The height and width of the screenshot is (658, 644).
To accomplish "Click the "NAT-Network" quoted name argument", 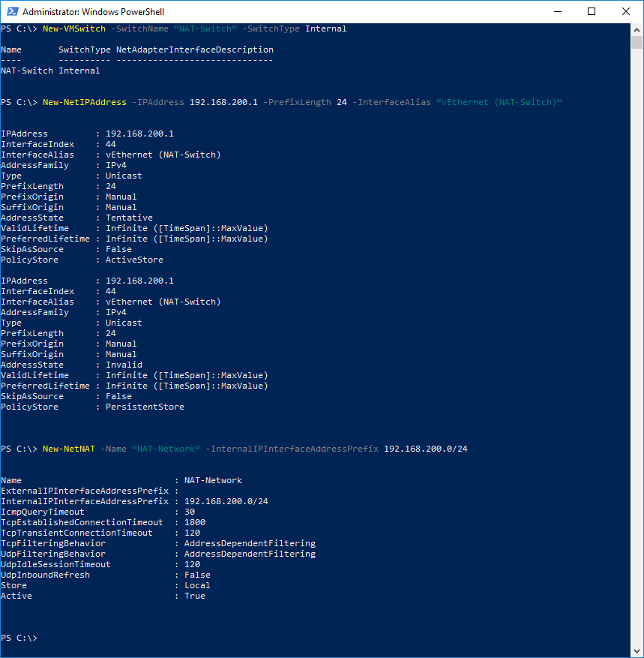I will pyautogui.click(x=166, y=449).
